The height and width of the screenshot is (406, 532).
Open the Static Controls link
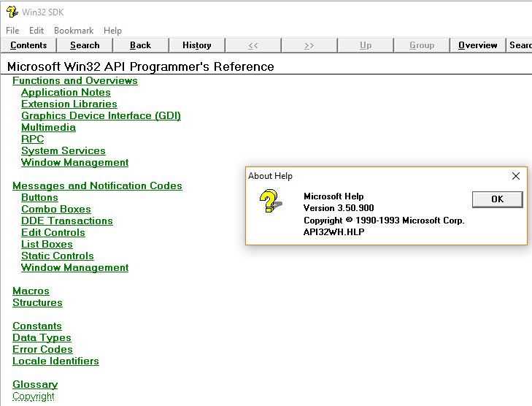(58, 256)
